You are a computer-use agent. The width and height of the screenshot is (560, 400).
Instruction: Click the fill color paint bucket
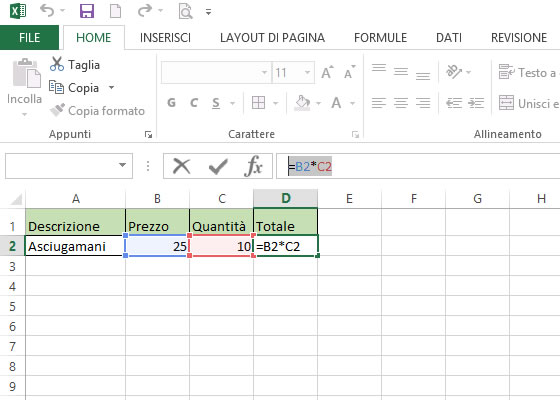pos(302,103)
